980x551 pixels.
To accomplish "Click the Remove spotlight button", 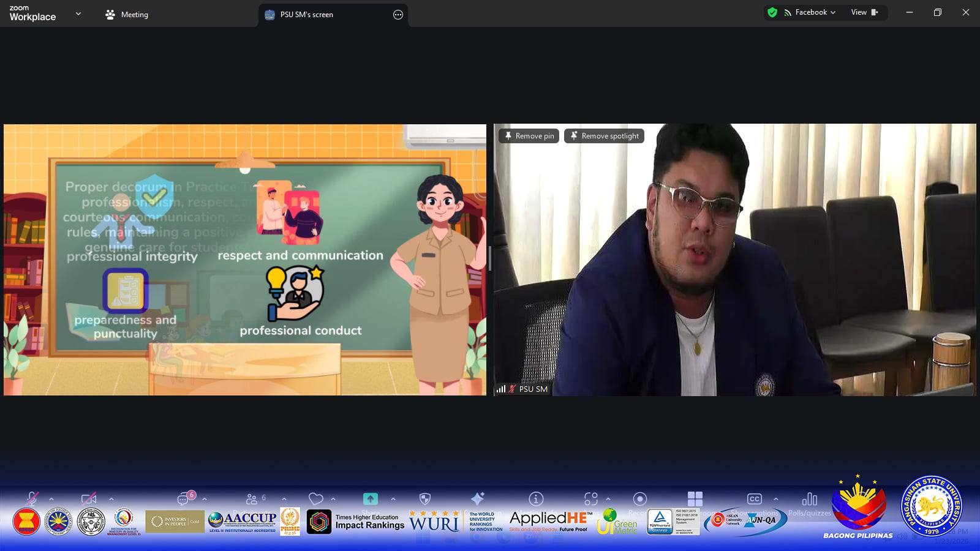I will [x=604, y=136].
